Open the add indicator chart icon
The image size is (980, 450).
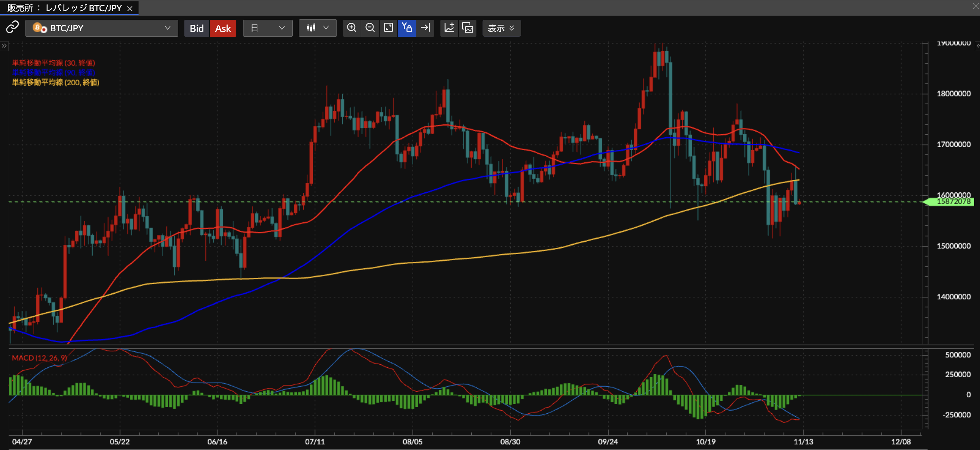tap(449, 28)
